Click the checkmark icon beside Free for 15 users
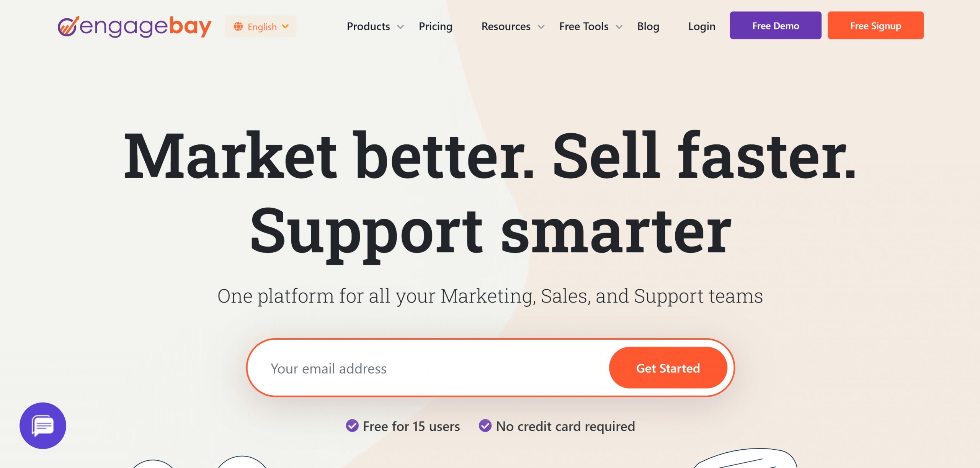Image resolution: width=980 pixels, height=468 pixels. (352, 425)
